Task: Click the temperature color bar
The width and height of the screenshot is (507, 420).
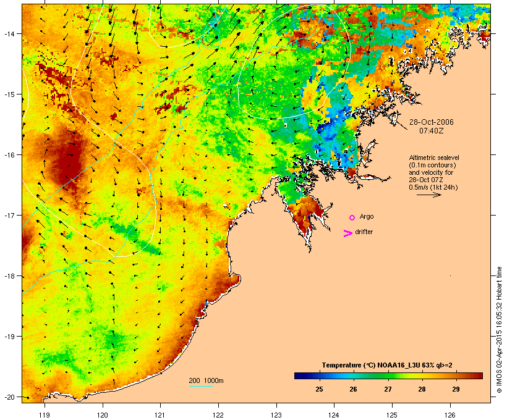Action: tap(388, 376)
